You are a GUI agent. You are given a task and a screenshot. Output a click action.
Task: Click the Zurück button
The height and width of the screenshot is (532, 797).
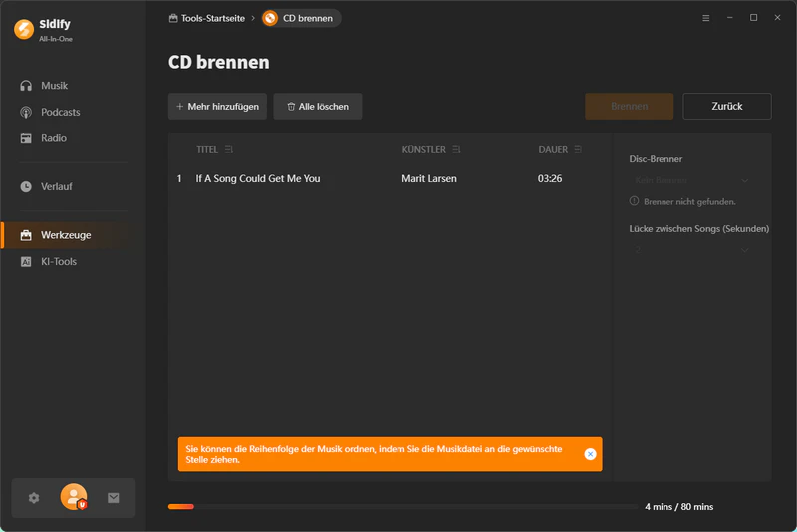[x=727, y=106]
